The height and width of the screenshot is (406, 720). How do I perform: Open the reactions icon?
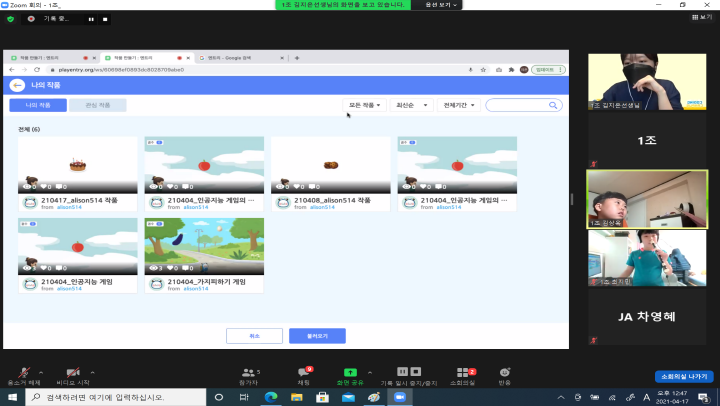coord(504,372)
